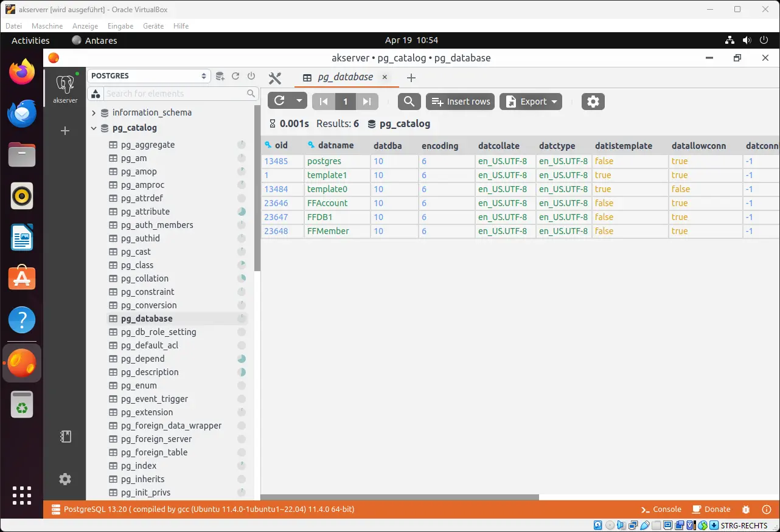
Task: Click the horizontal scrollbar of results table
Action: [x=400, y=497]
